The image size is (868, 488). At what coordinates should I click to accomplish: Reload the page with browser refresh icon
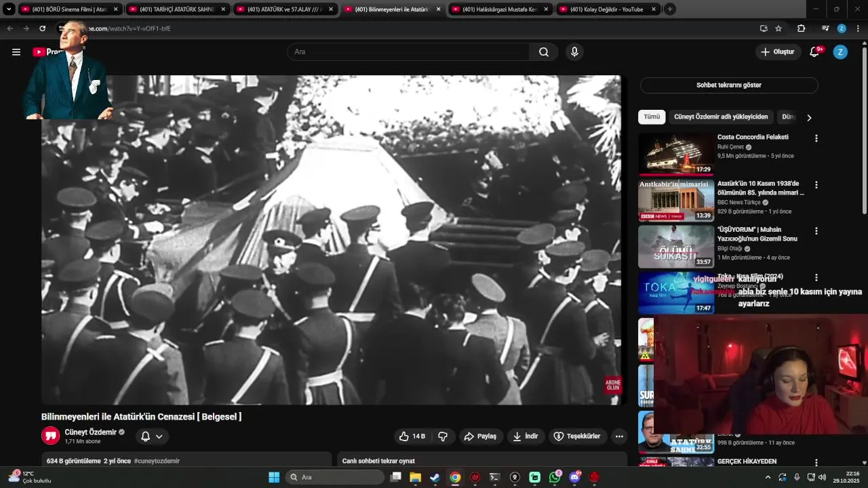point(42,28)
